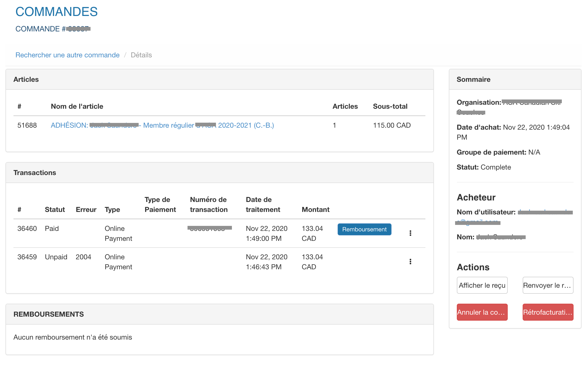The image size is (588, 368).
Task: Click the Détails breadcrumb item
Action: tap(141, 55)
